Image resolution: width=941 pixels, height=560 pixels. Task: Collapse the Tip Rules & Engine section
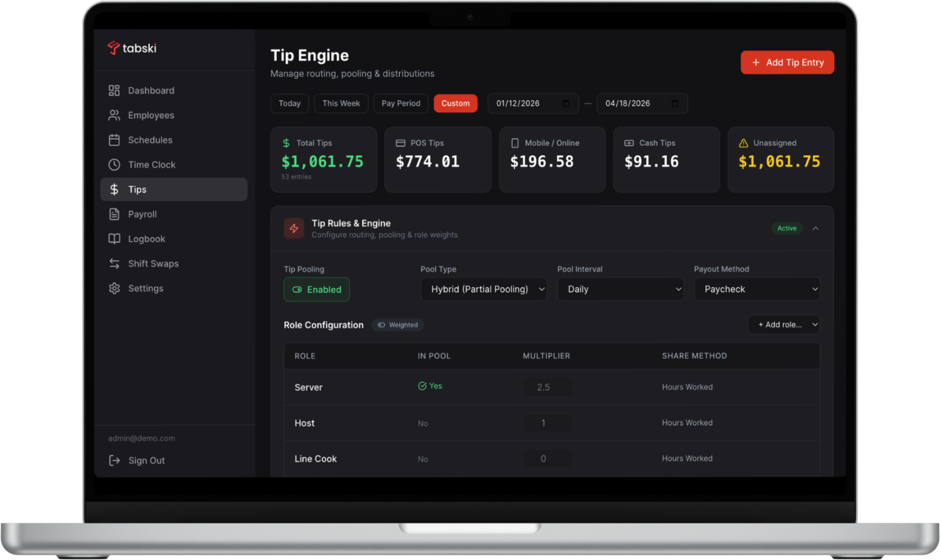(815, 228)
